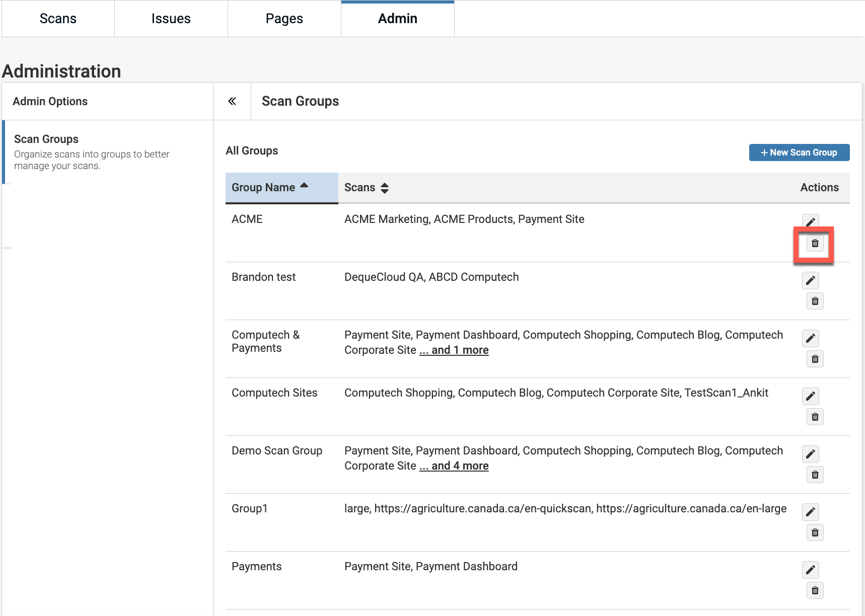The height and width of the screenshot is (616, 865).
Task: Edit the Brandon test group
Action: pos(810,280)
